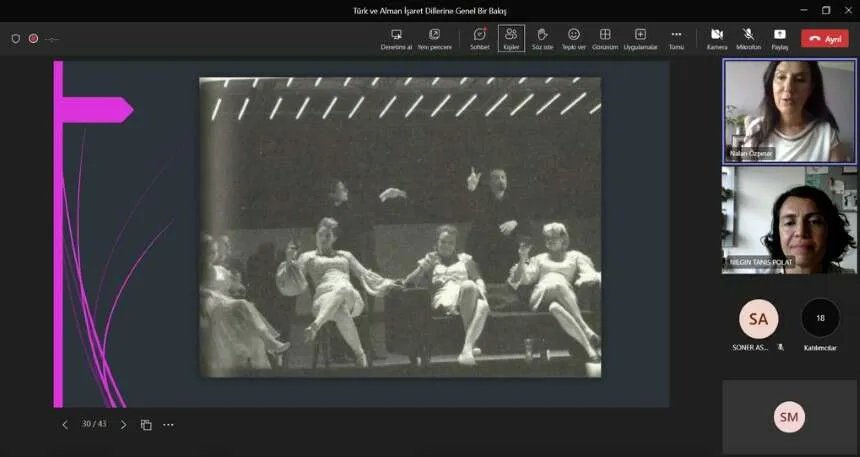Open the Uygulamalar apps button
The width and height of the screenshot is (860, 457).
click(x=640, y=35)
